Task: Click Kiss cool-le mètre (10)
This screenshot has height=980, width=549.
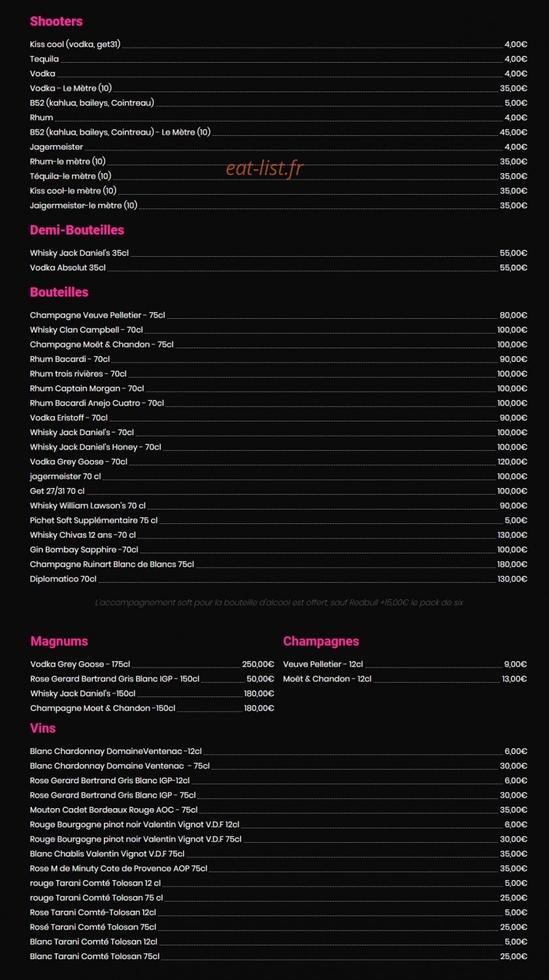Action: (x=278, y=191)
